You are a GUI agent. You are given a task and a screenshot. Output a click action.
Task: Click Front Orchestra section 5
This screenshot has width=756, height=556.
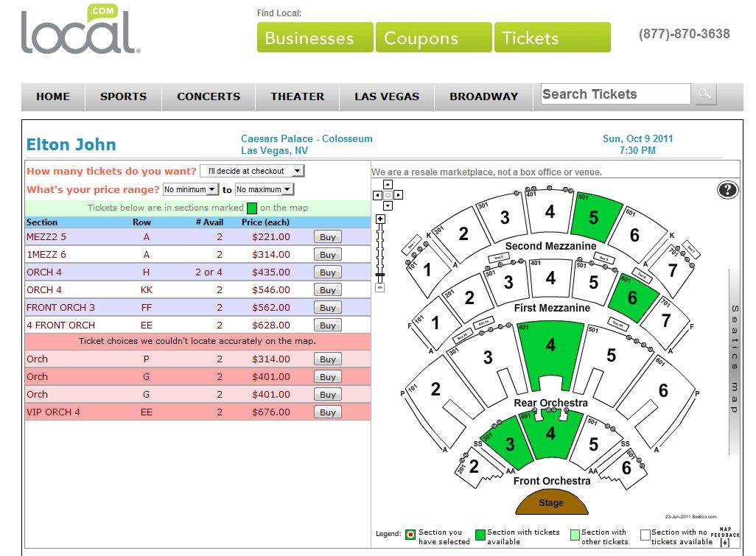(x=594, y=444)
